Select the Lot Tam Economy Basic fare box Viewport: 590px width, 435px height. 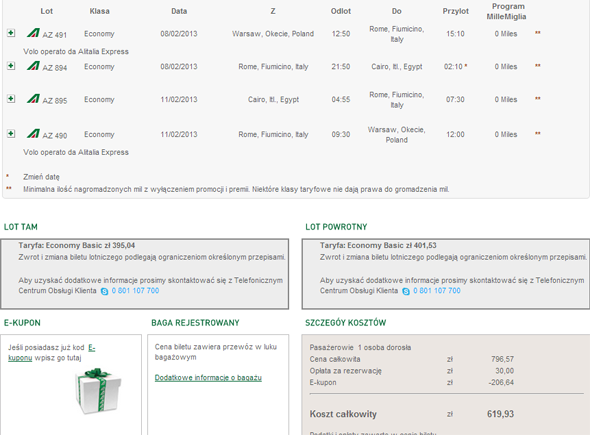[x=144, y=274]
